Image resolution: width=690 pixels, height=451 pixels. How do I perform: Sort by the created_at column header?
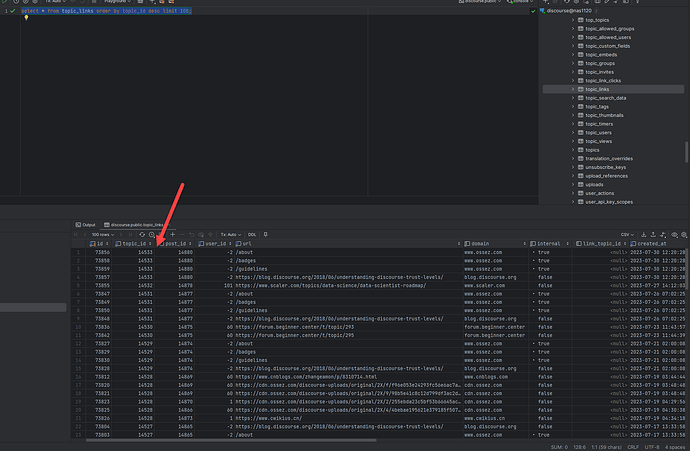657,243
